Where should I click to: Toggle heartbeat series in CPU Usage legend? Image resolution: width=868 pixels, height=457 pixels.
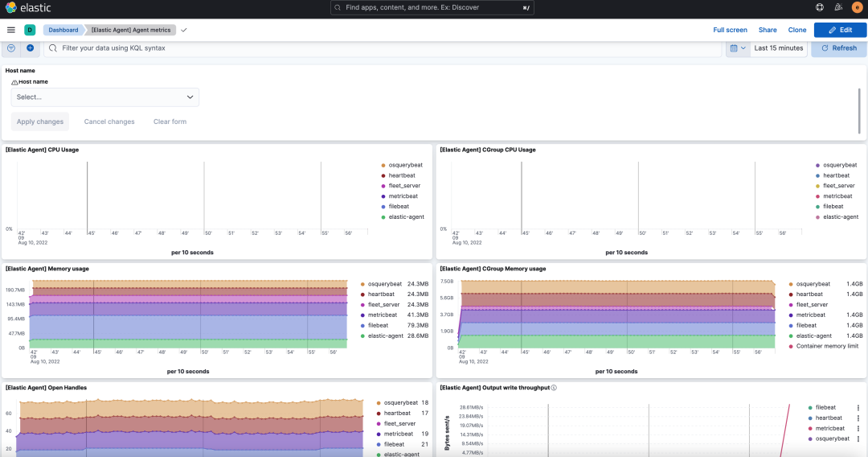402,175
